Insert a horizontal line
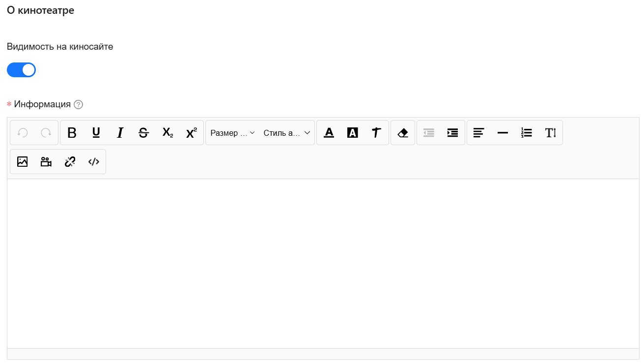644x364 pixels. pos(503,133)
